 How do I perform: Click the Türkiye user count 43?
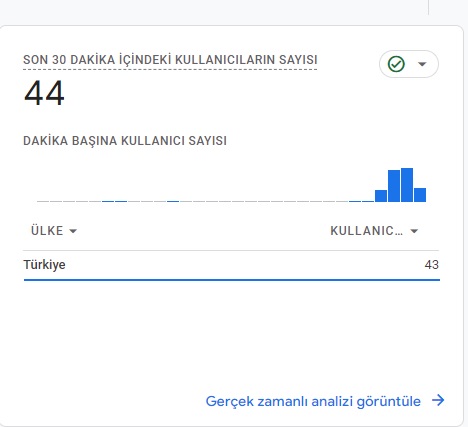[431, 265]
